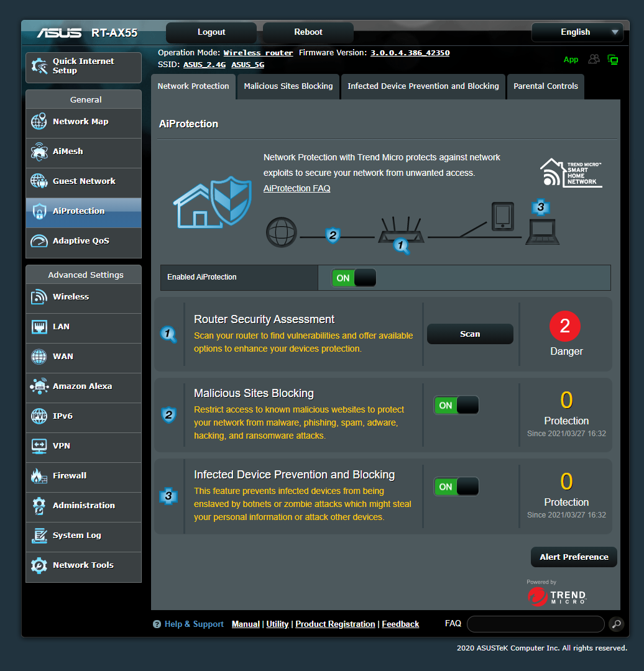Click the green network devices icon
This screenshot has height=671, width=644.
coord(613,60)
